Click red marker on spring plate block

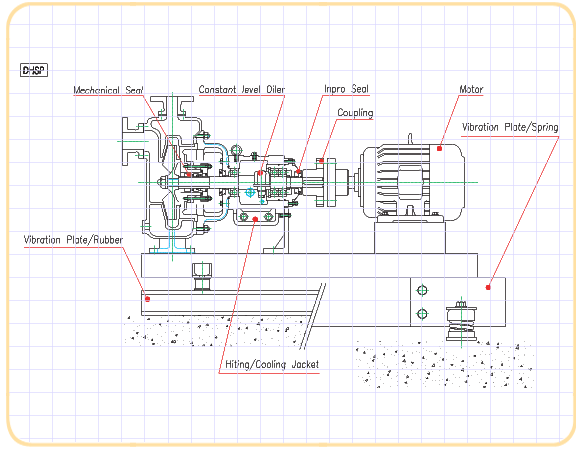(488, 287)
